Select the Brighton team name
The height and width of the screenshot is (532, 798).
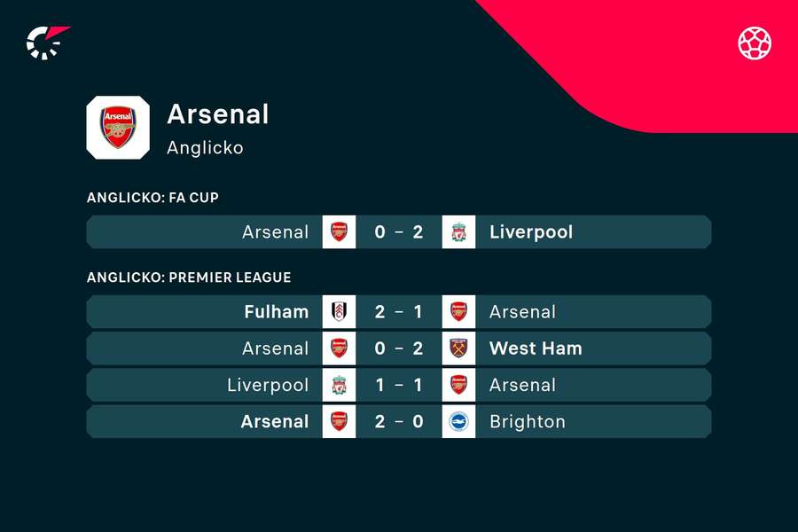point(528,421)
